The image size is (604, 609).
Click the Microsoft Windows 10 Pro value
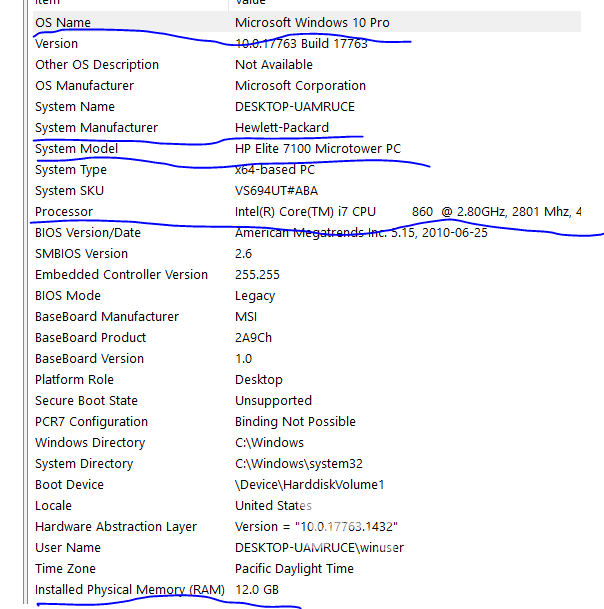pos(312,22)
